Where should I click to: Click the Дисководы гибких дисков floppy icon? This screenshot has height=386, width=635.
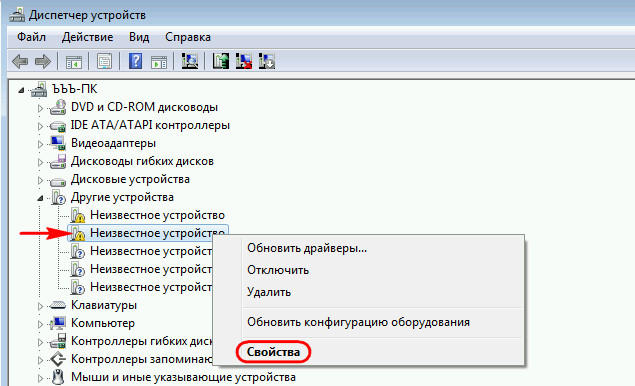click(58, 161)
